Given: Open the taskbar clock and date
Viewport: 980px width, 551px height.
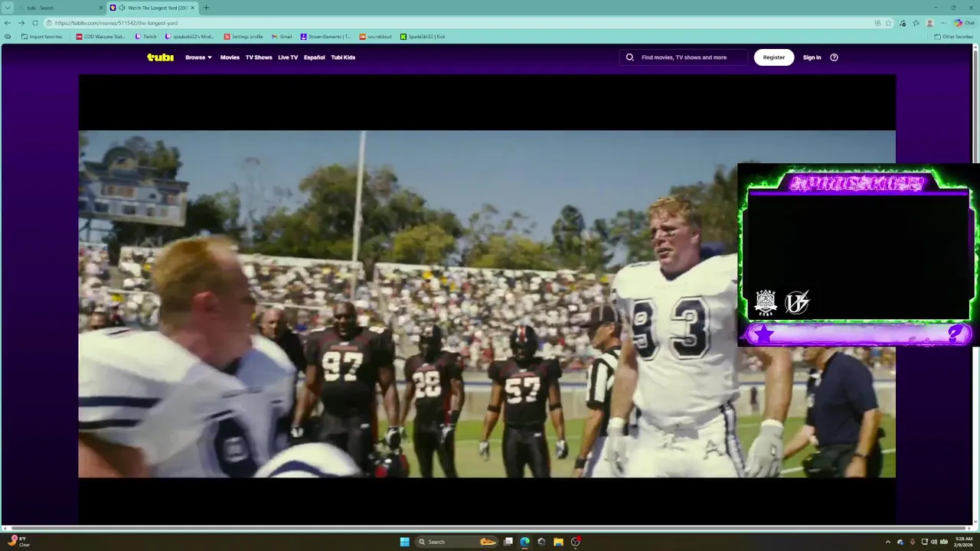Looking at the screenshot, I should pos(964,542).
